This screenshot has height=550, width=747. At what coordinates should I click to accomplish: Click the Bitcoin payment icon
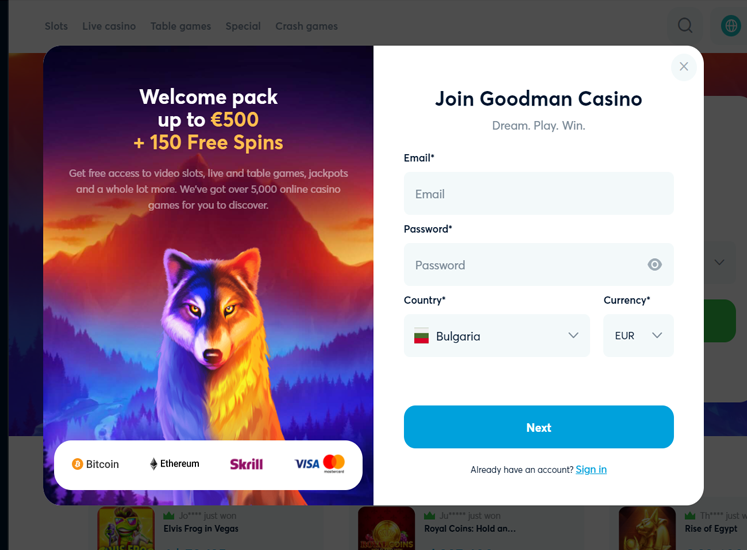coord(96,464)
